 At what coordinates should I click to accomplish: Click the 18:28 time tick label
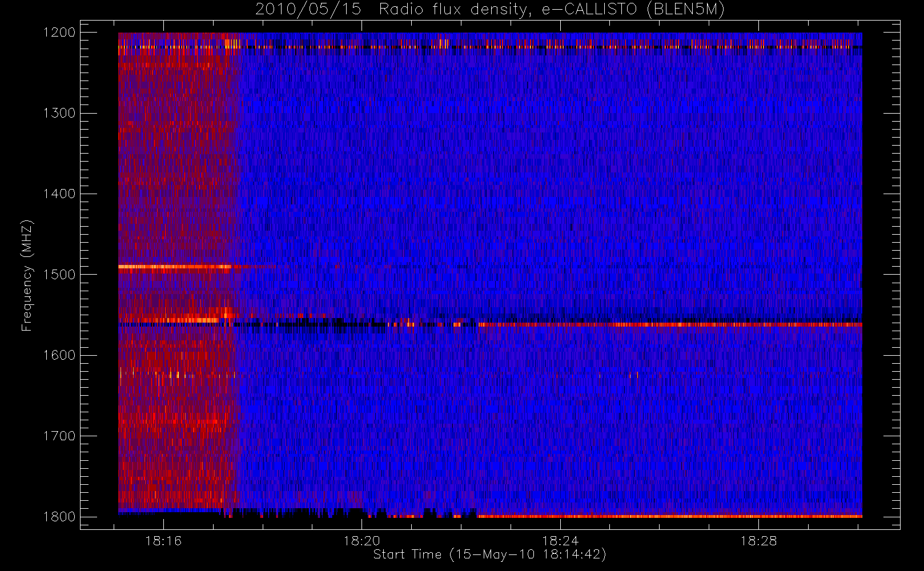pyautogui.click(x=758, y=541)
